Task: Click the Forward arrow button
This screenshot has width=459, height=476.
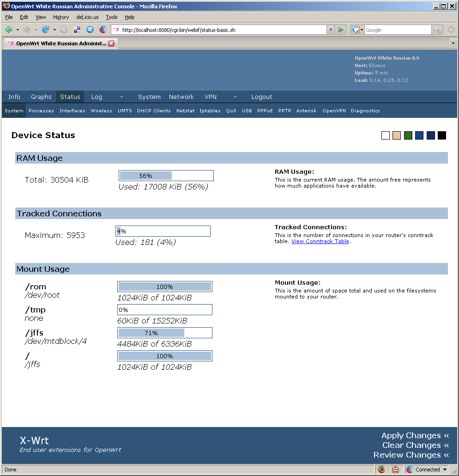Action: tap(27, 30)
